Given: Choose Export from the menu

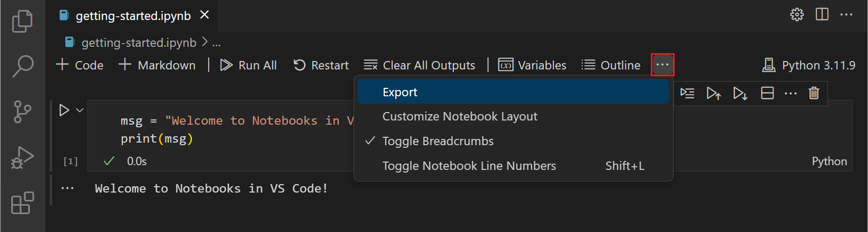Looking at the screenshot, I should tap(399, 92).
